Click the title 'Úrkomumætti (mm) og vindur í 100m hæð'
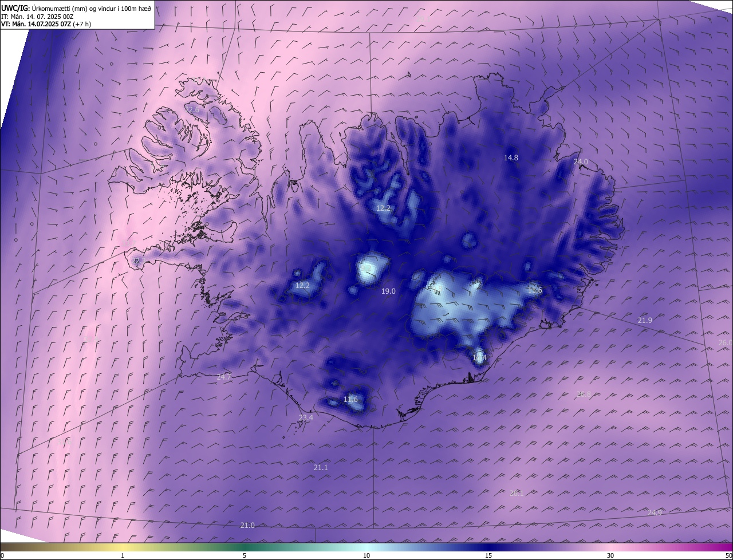Image resolution: width=733 pixels, height=560 pixels. click(90, 8)
